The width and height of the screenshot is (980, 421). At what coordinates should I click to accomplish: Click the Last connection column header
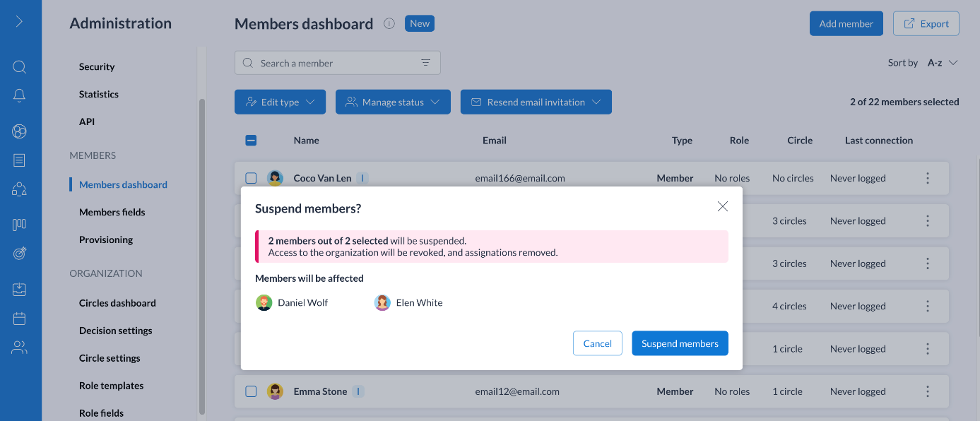(879, 140)
